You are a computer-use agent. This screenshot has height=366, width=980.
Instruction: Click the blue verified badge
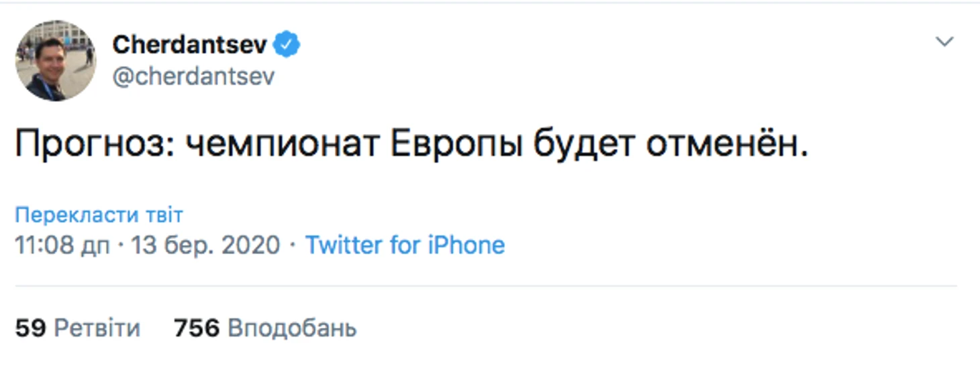(x=289, y=45)
